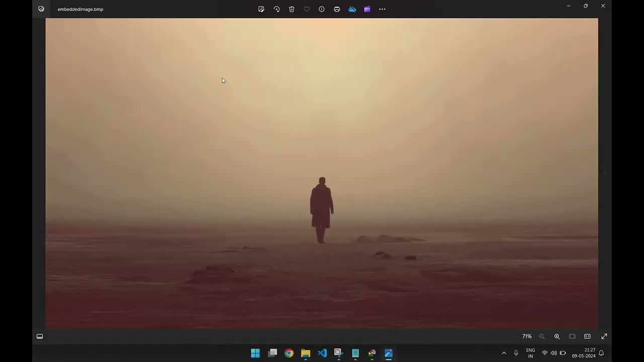Open Wi-Fi network settings in tray

[x=544, y=353]
